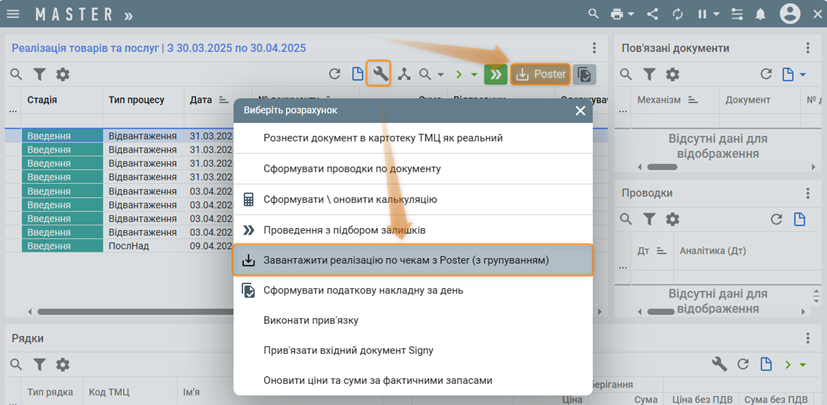This screenshot has width=827, height=405.
Task: Create new document in Реалізація товарів toolbar
Action: pos(358,74)
